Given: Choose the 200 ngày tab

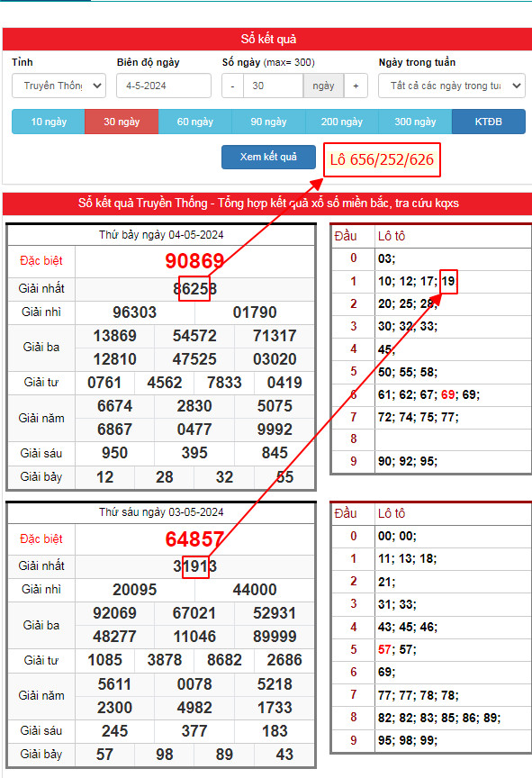Looking at the screenshot, I should [341, 122].
